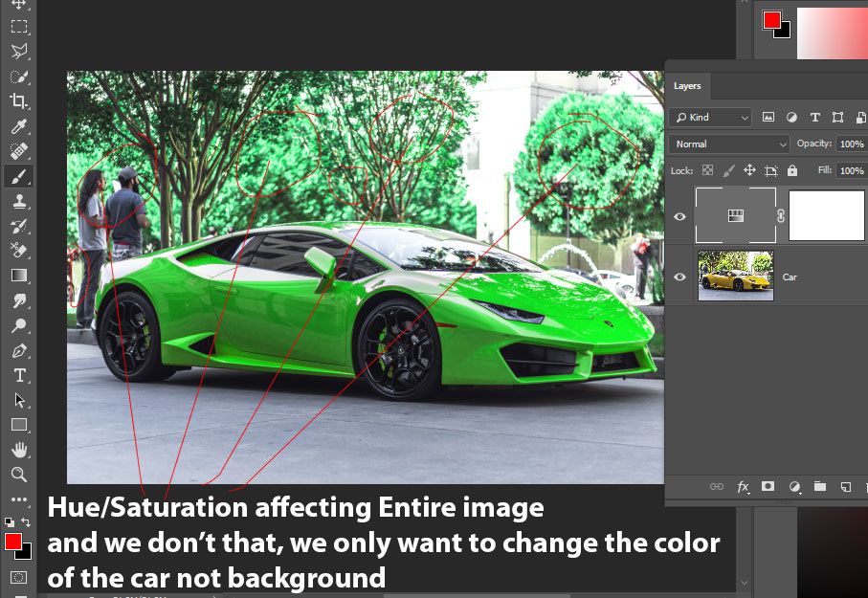Select the Hand tool
Screen dimensions: 868x598
point(18,450)
